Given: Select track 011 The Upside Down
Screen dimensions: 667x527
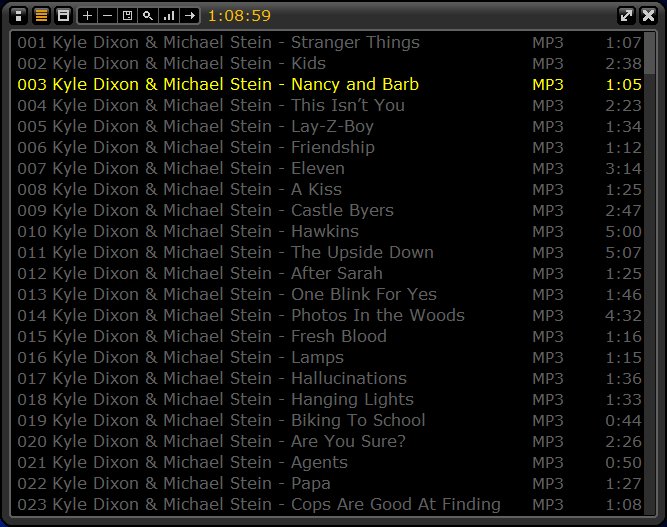Looking at the screenshot, I should tap(327, 252).
